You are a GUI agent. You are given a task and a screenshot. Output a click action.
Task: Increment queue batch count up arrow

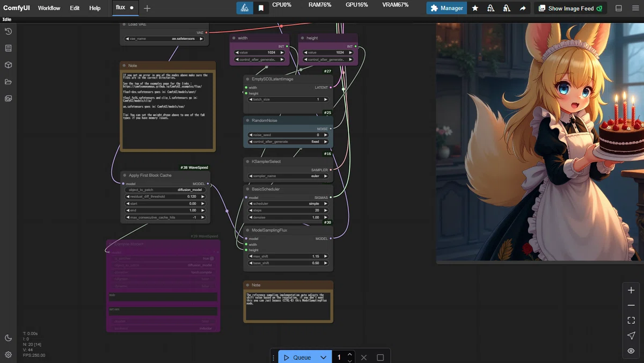pos(350,354)
